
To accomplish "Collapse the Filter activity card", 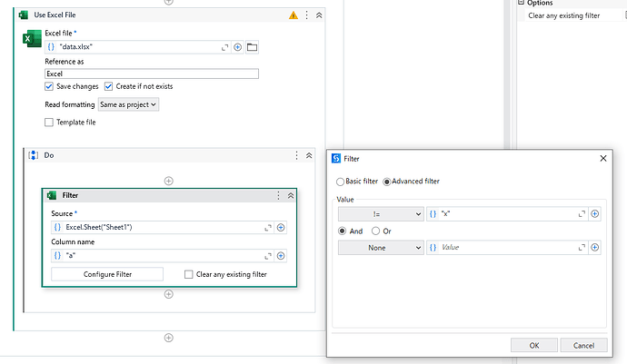I will 291,196.
